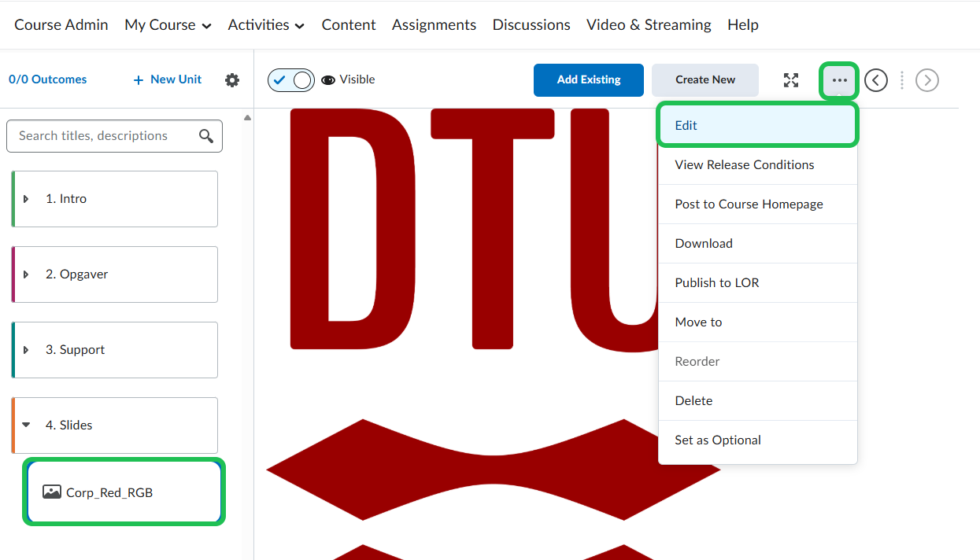This screenshot has height=560, width=980.
Task: Click the three-dot more options button
Action: pos(839,80)
